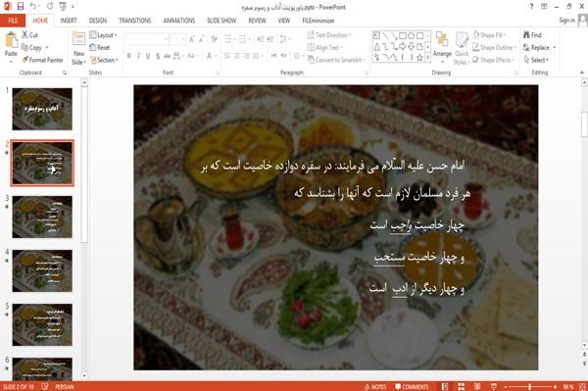Expand shapes gallery More arrow
This screenshot has width=588, height=391.
click(x=427, y=58)
